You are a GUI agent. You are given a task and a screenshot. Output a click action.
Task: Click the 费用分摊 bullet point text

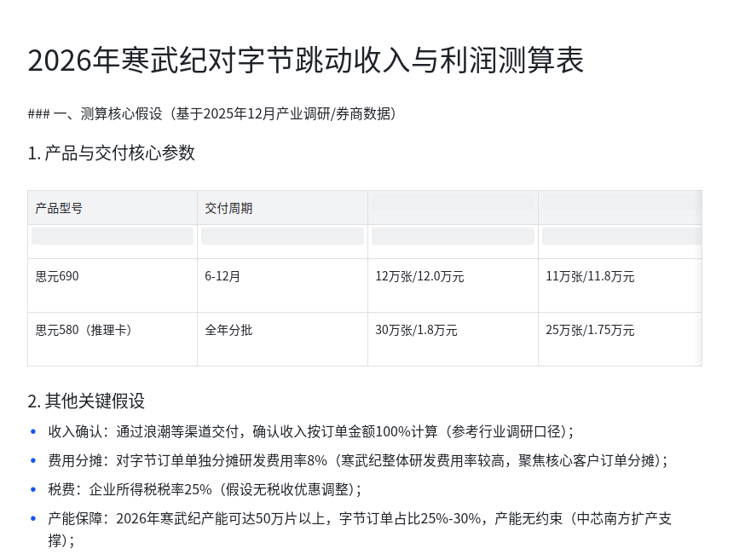click(357, 460)
